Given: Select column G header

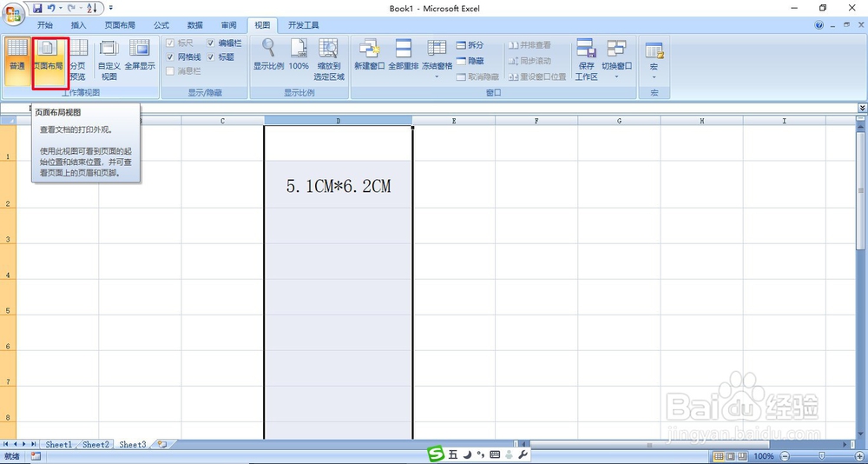Looking at the screenshot, I should 619,120.
